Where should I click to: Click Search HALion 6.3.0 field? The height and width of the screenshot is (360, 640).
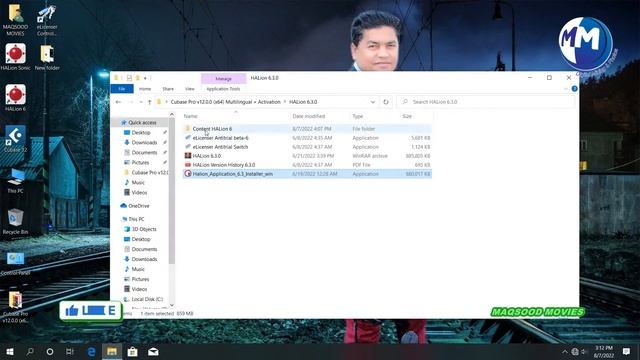click(x=486, y=102)
